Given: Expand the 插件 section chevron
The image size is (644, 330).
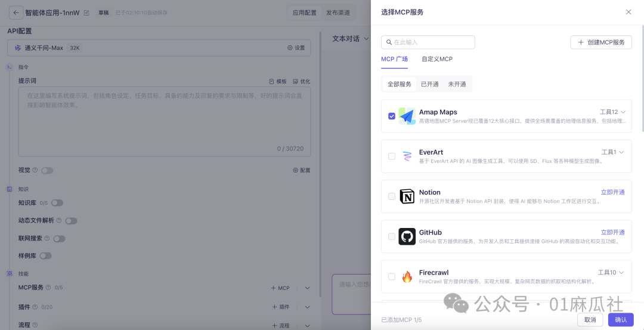Looking at the screenshot, I should point(307,307).
